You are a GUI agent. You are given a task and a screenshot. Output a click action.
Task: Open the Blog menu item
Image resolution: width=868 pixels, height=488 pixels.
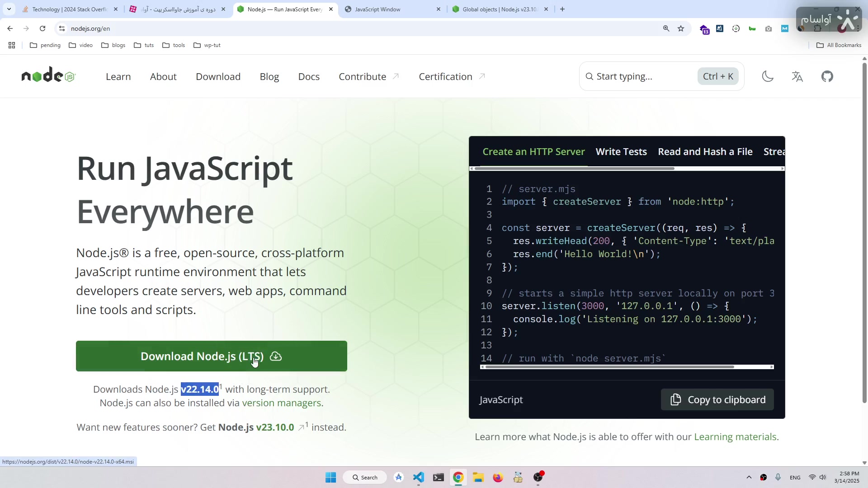[269, 76]
